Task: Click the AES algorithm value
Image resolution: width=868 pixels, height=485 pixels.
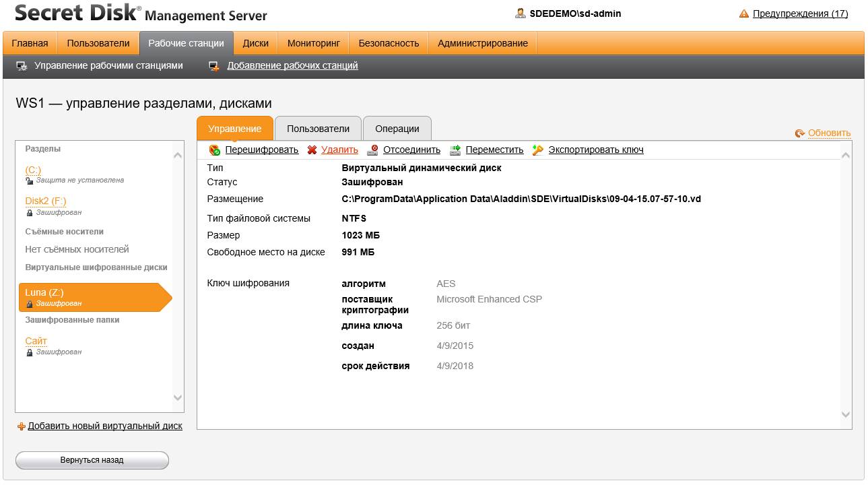Action: [x=446, y=284]
